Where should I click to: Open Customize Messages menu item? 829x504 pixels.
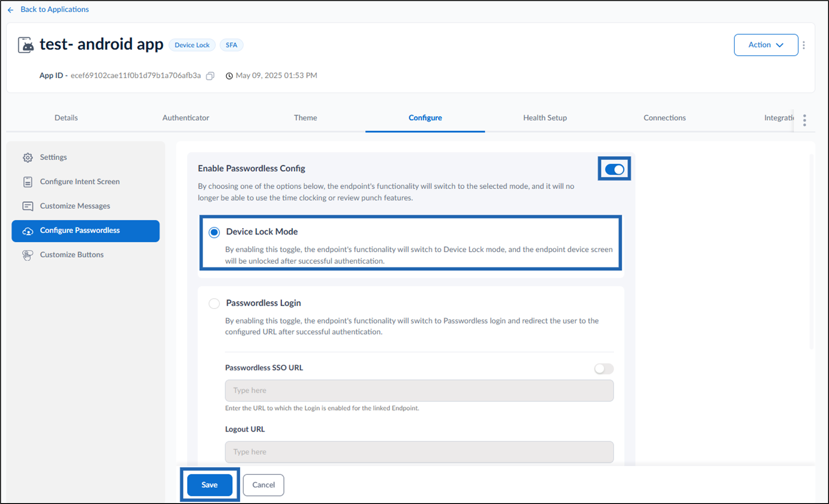86,206
